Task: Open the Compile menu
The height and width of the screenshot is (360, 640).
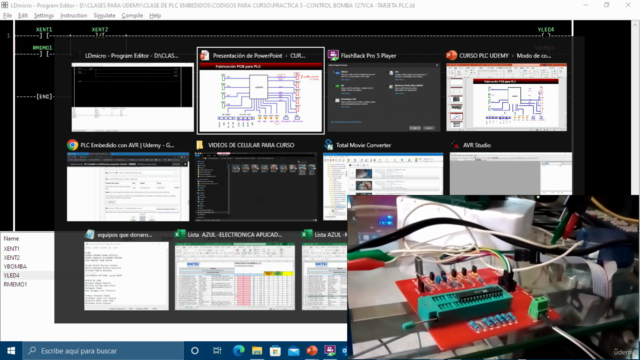Action: point(132,16)
